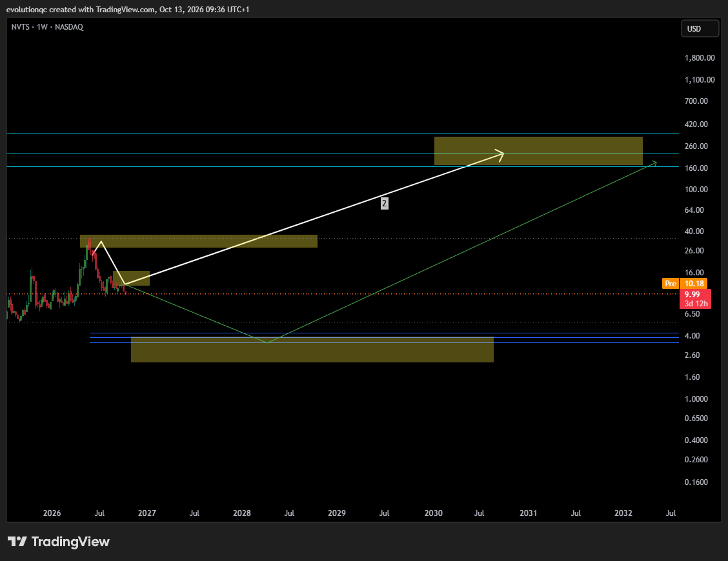This screenshot has height=561, width=728.
Task: Click the orange Pre-market tag
Action: click(x=671, y=284)
